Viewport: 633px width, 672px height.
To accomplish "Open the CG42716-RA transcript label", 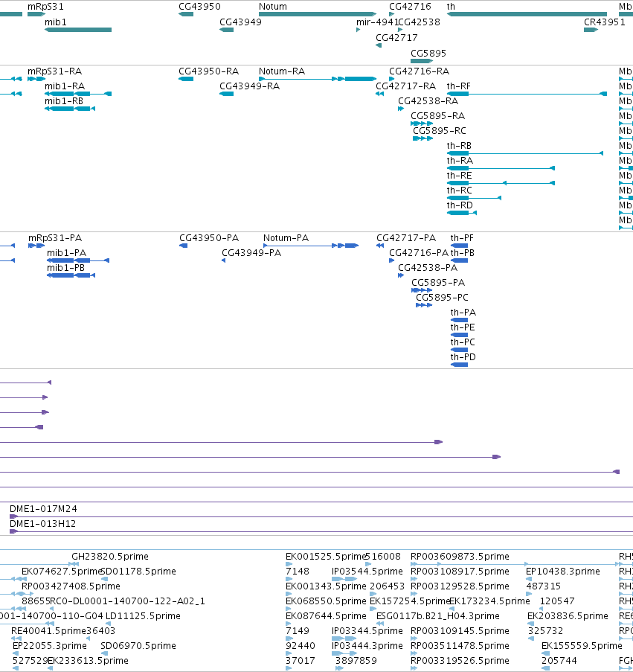I will tap(419, 71).
